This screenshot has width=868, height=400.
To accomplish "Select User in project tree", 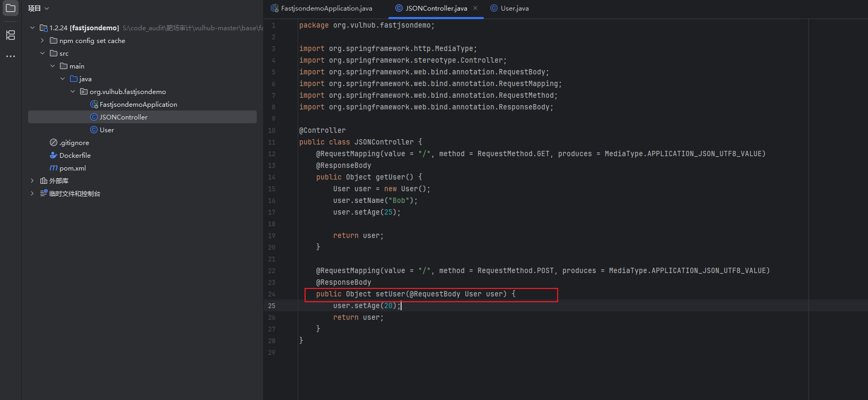I will coord(107,130).
